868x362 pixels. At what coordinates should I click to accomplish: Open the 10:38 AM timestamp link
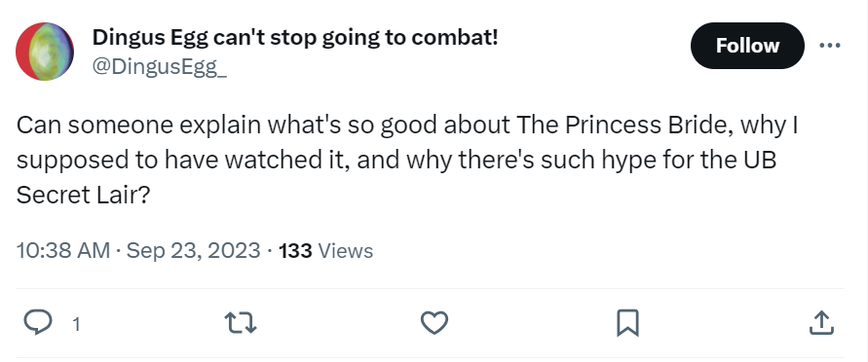coord(63,251)
